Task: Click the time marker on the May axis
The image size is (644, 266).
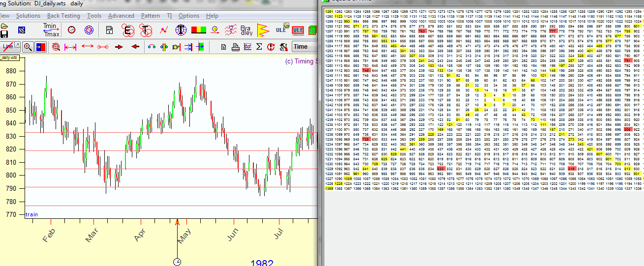Action: coord(178,223)
